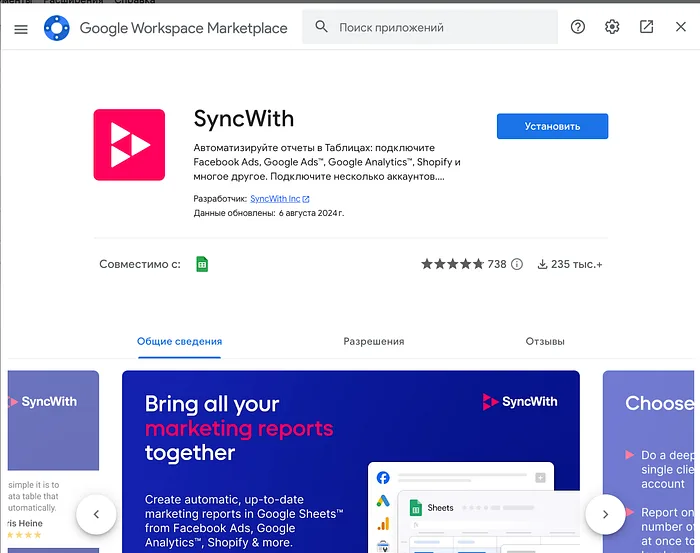Click the Sheets icon in the slide mockup
This screenshot has height=553, width=700.
[416, 507]
